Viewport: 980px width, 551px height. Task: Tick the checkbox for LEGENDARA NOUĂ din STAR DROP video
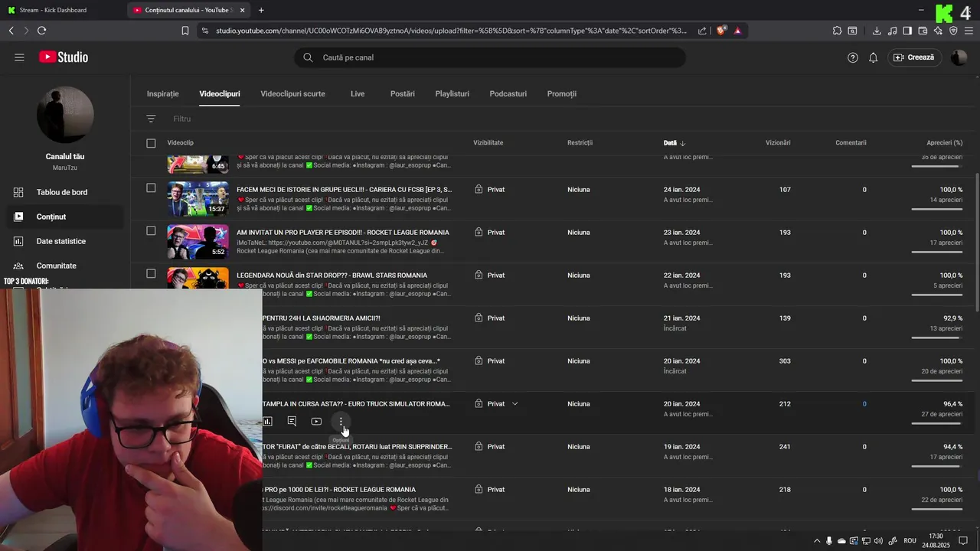[x=151, y=274]
